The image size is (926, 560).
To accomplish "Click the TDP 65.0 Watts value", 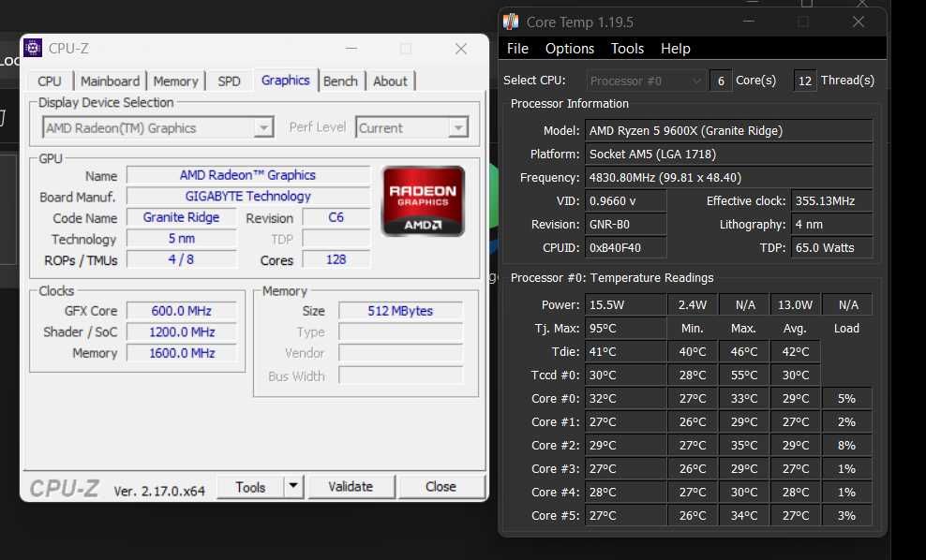I will (832, 248).
